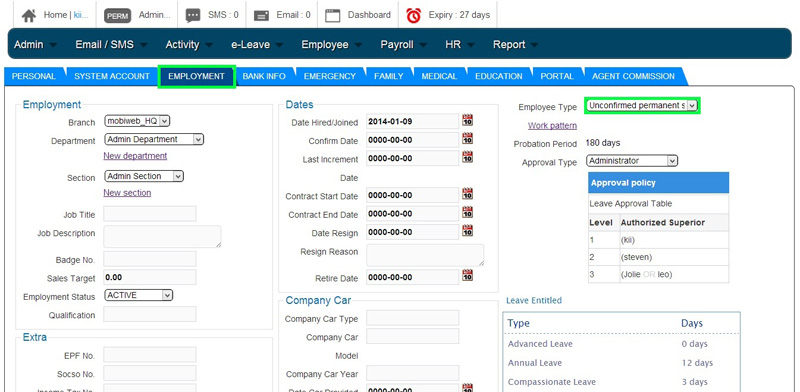This screenshot has height=392, width=800.
Task: Open calendar for Last Increment Date
Action: pyautogui.click(x=467, y=157)
